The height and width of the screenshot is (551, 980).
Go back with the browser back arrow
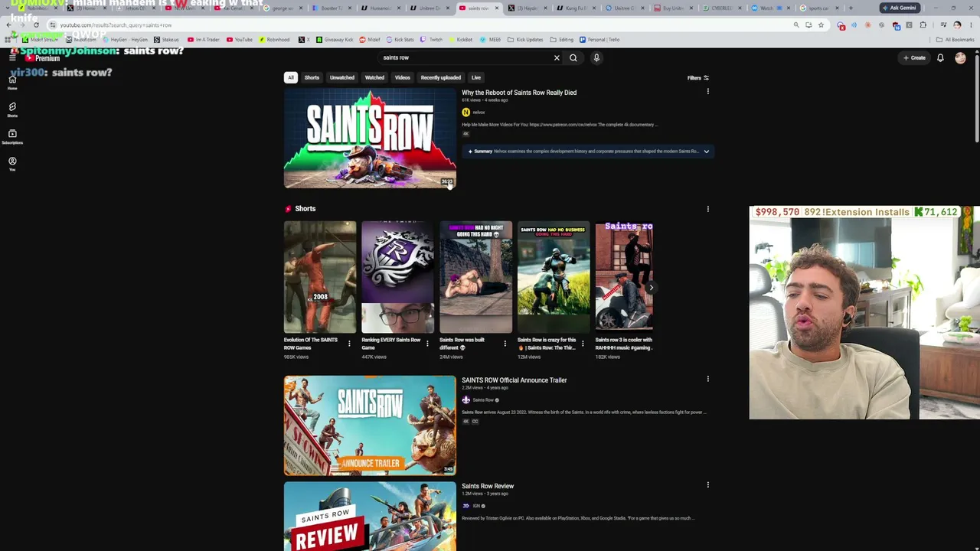(x=8, y=25)
